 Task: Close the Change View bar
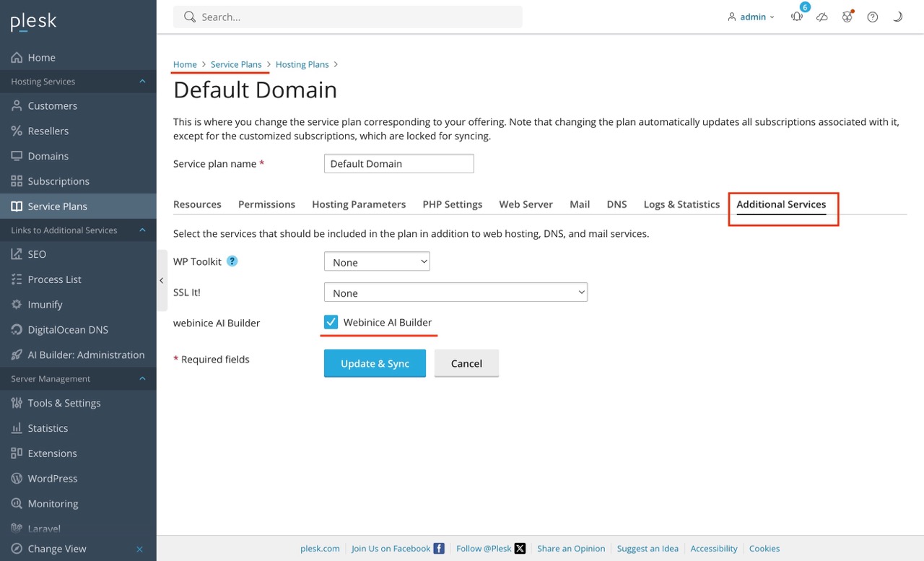(x=140, y=549)
